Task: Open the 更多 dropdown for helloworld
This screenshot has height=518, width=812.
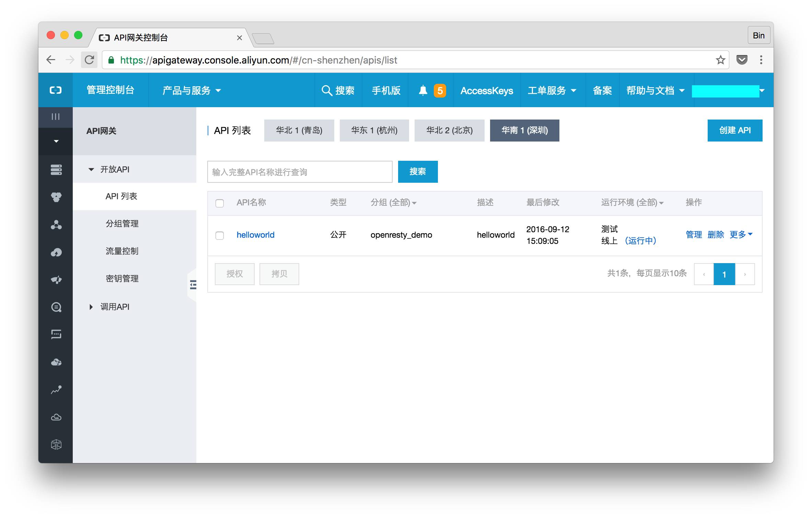Action: (x=741, y=234)
